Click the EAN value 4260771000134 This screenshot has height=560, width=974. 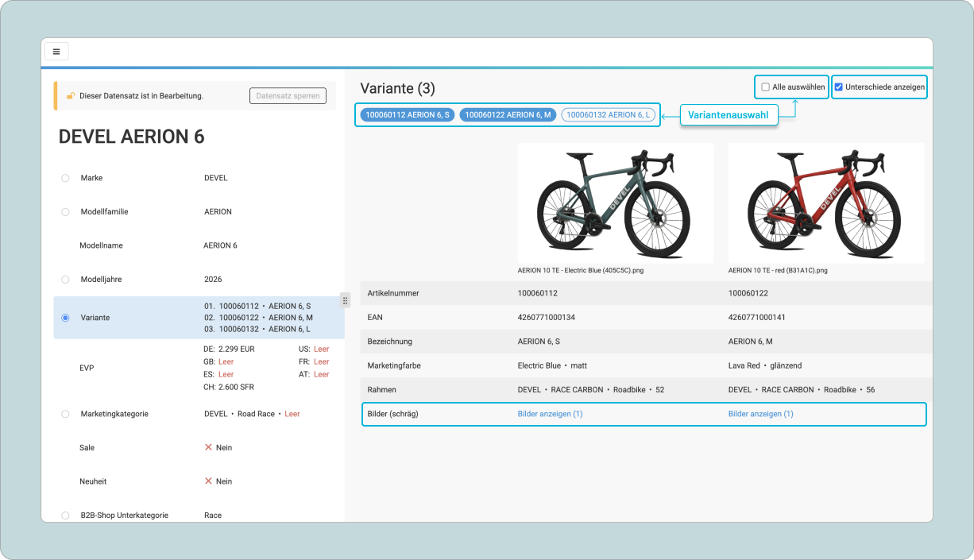(547, 317)
